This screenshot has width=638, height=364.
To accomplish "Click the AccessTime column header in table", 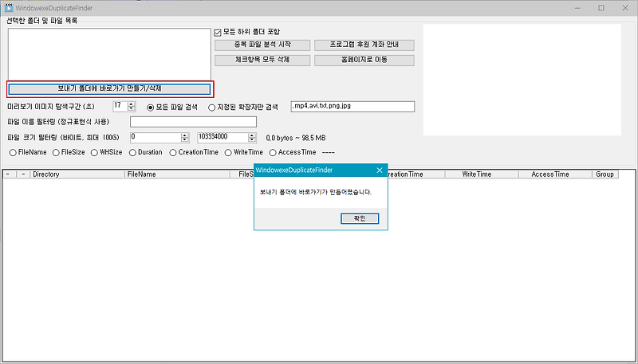I will 555,174.
